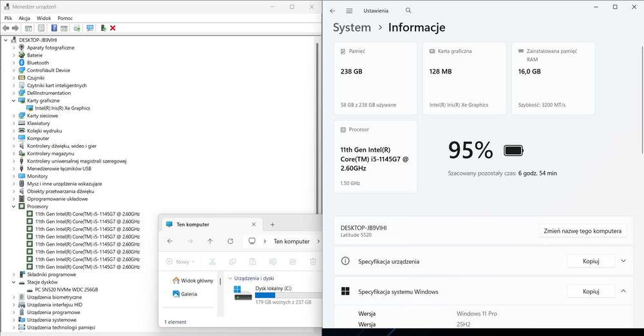
Task: Toggle the action pane toolbar icon
Action: pyautogui.click(x=64, y=28)
